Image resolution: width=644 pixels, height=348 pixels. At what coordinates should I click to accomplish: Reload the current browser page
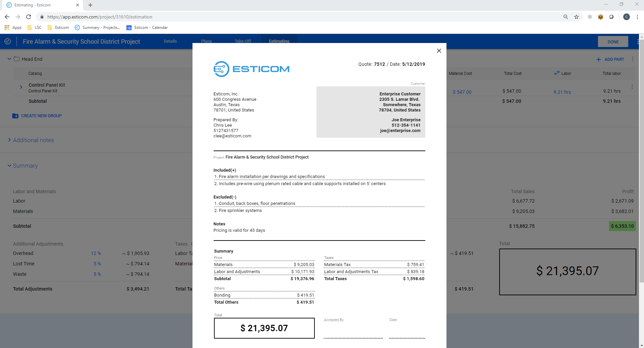click(29, 17)
